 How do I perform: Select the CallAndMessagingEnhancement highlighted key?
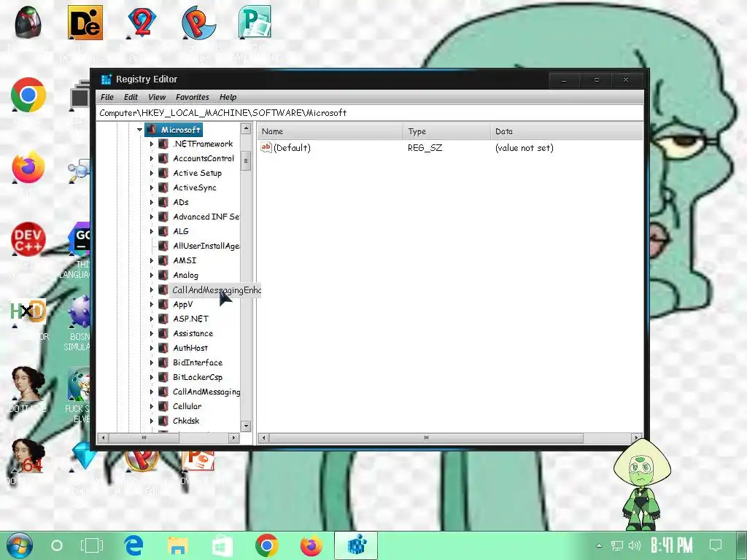pyautogui.click(x=216, y=290)
